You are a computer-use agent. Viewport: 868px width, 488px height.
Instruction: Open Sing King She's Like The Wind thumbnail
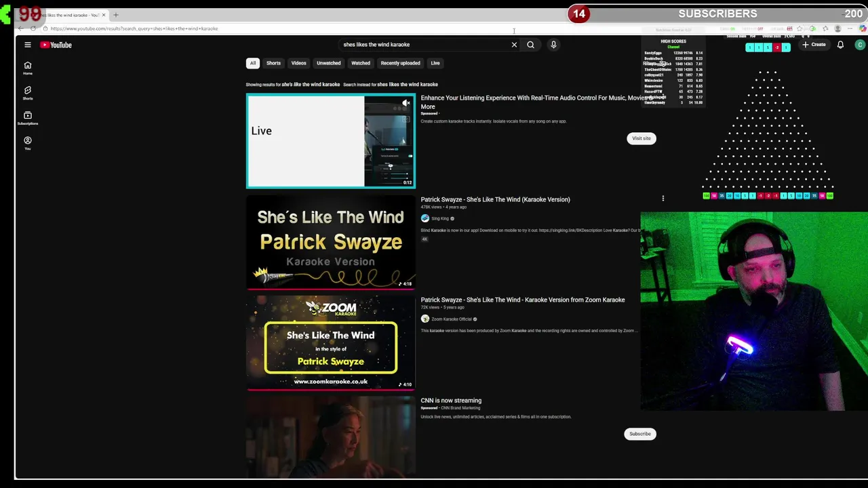pos(331,242)
